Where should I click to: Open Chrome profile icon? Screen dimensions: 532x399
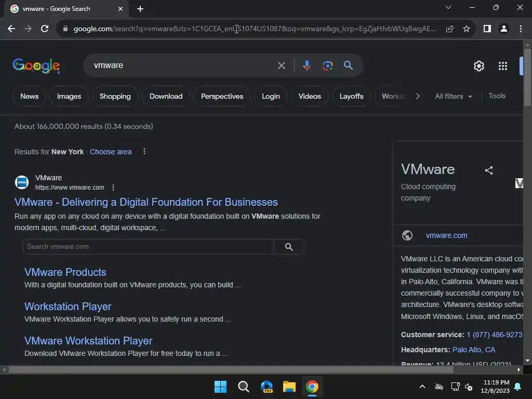click(x=504, y=29)
